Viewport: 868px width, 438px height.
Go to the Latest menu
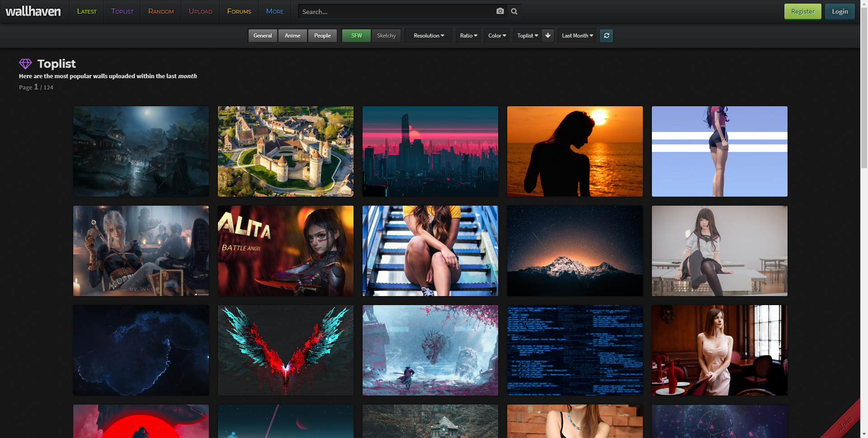coord(87,11)
